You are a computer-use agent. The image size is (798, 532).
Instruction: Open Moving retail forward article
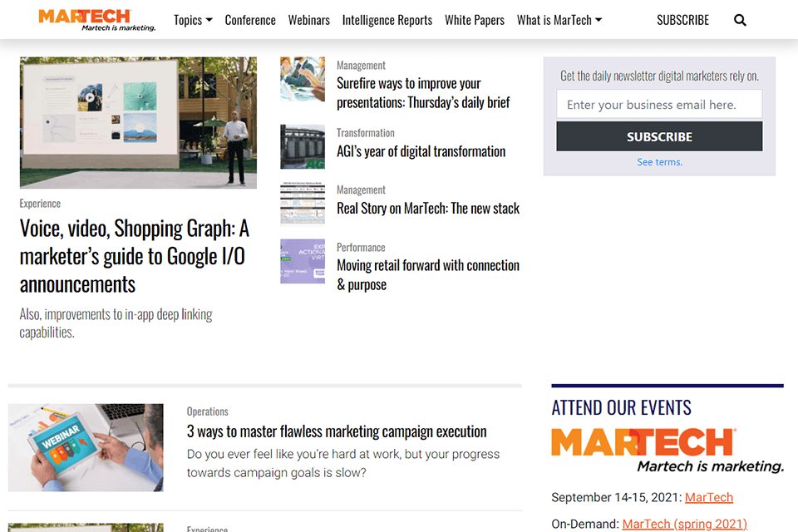click(428, 275)
